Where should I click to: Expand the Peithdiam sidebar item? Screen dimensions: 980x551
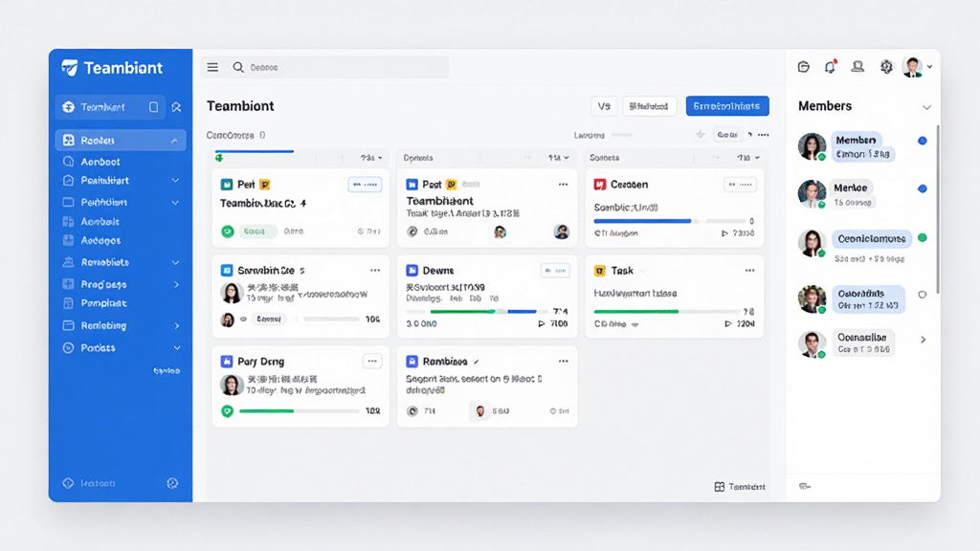(x=176, y=203)
